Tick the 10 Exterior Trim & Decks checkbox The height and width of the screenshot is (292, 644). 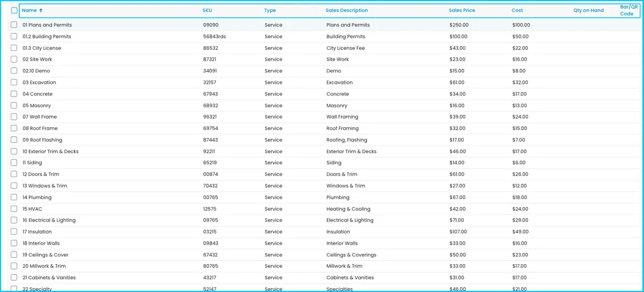pos(14,151)
